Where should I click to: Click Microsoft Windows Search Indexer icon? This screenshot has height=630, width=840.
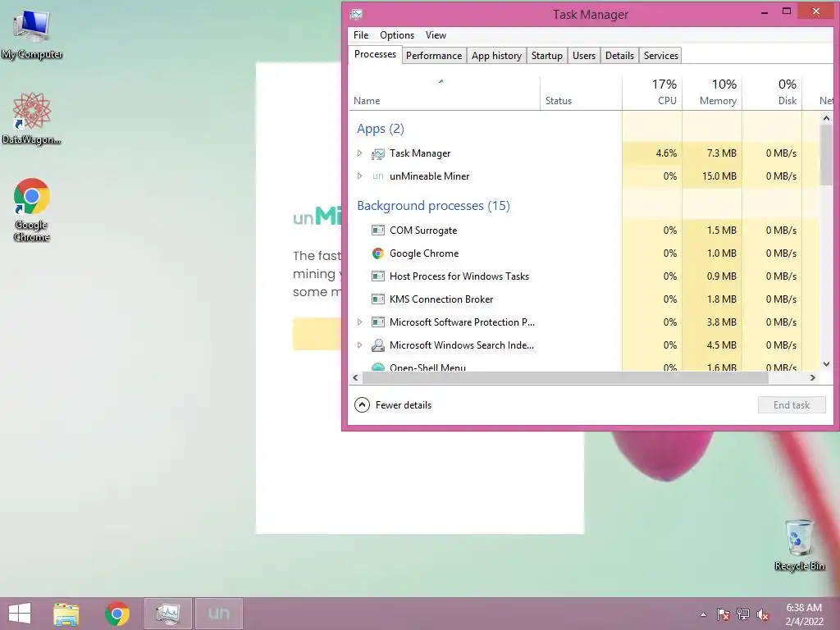pyautogui.click(x=378, y=345)
